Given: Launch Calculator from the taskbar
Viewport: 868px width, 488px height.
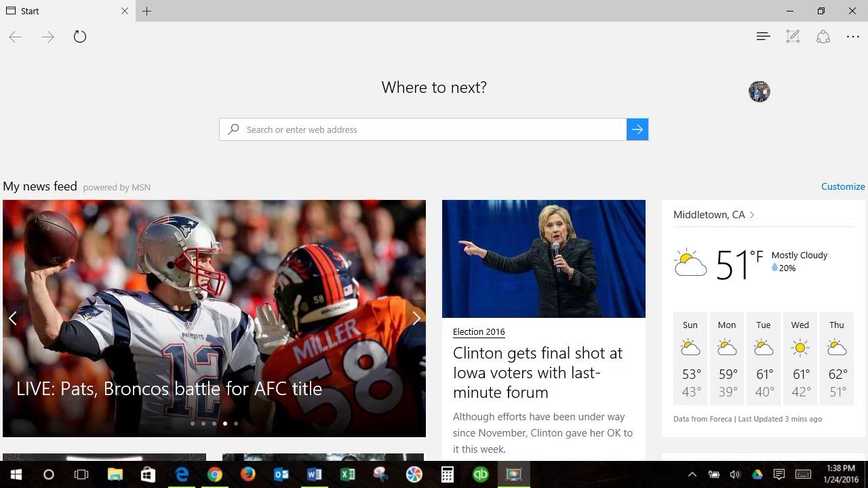Looking at the screenshot, I should (447, 474).
